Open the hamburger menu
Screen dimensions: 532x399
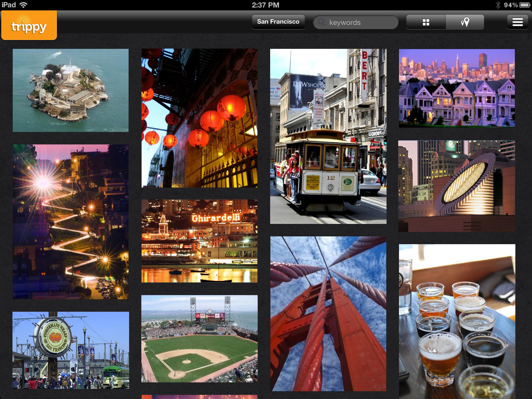point(517,22)
